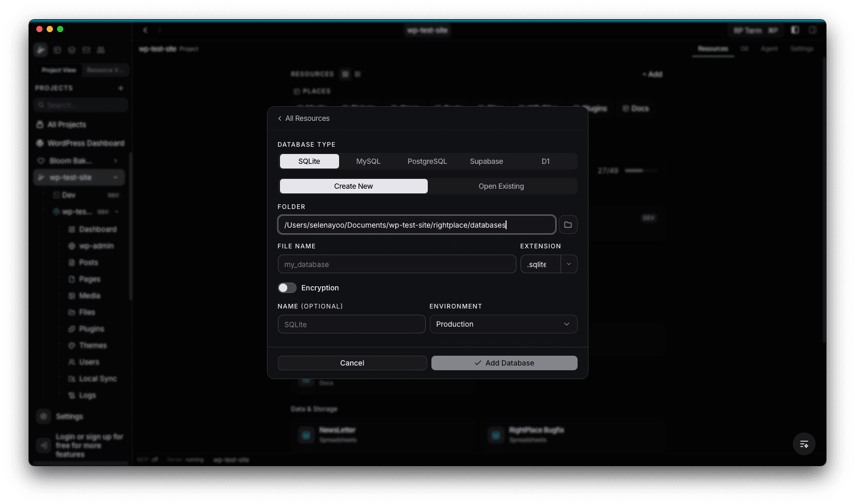Expand the .sqlite extension dropdown arrow

coord(569,264)
